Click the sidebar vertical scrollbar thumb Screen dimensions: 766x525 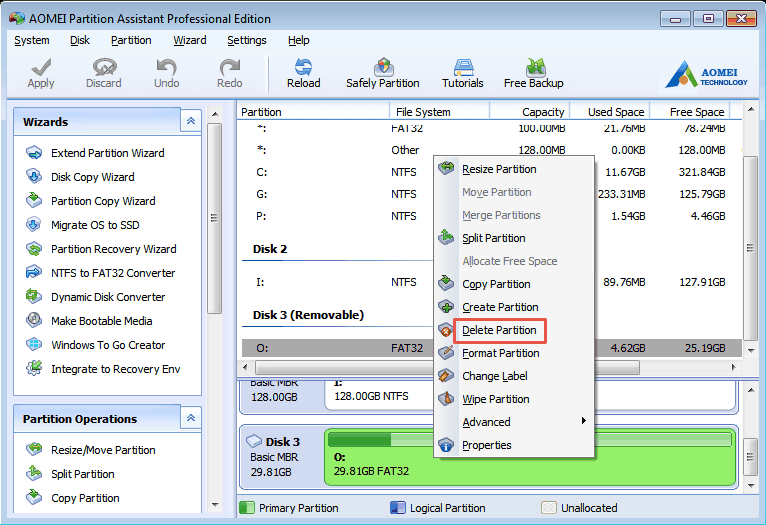pos(214,218)
